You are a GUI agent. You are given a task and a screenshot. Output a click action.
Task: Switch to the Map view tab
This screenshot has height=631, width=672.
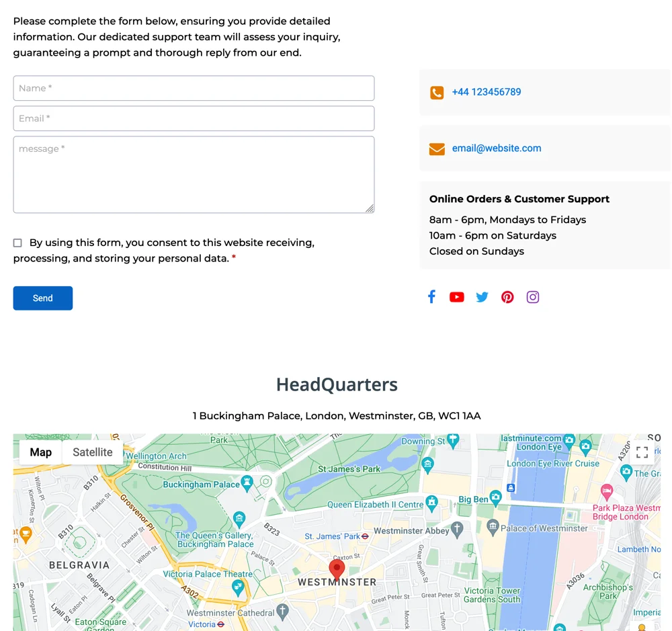[x=40, y=452]
